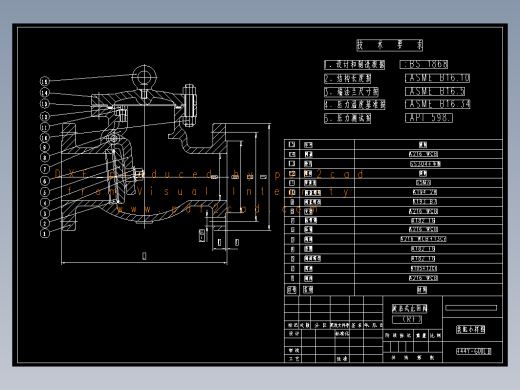The image size is (520, 390).
Task: Click part balloon number 14
Action: tap(45, 92)
